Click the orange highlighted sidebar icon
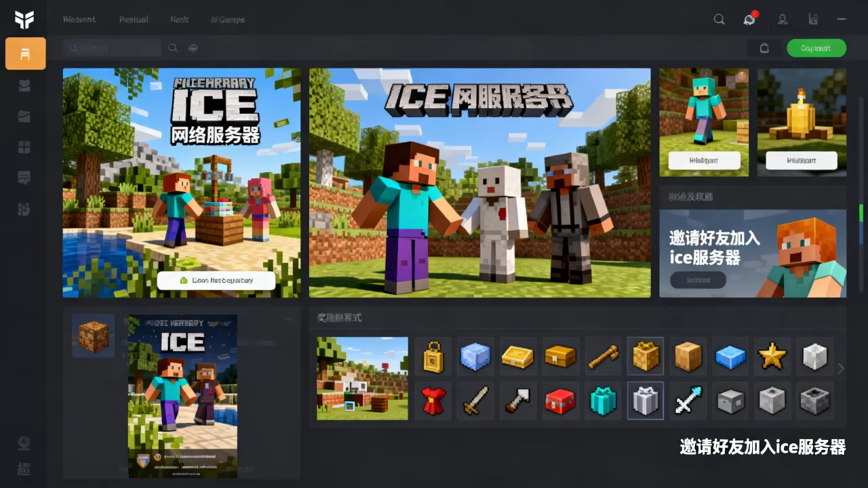The width and height of the screenshot is (868, 488). coord(25,54)
